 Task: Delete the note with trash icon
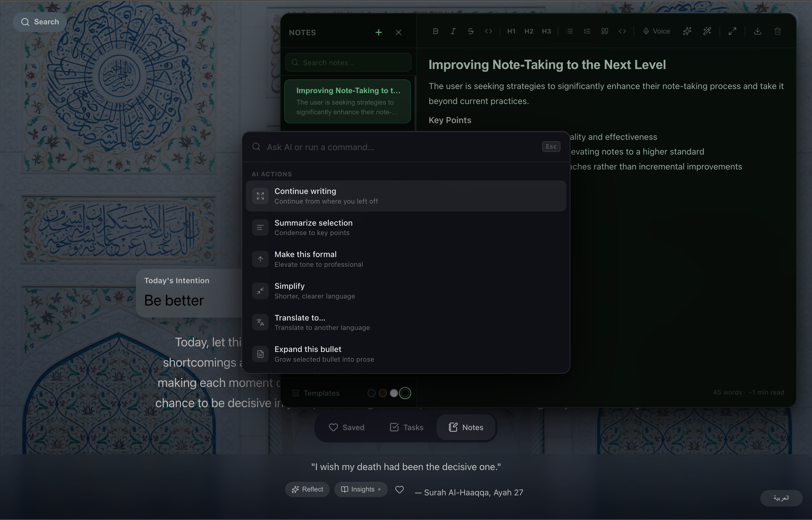(x=777, y=31)
